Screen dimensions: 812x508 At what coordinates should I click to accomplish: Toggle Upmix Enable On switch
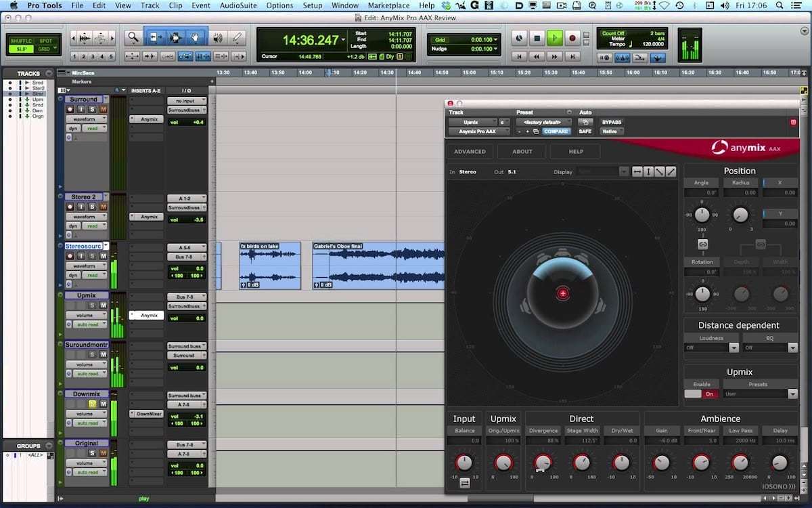[x=702, y=394]
